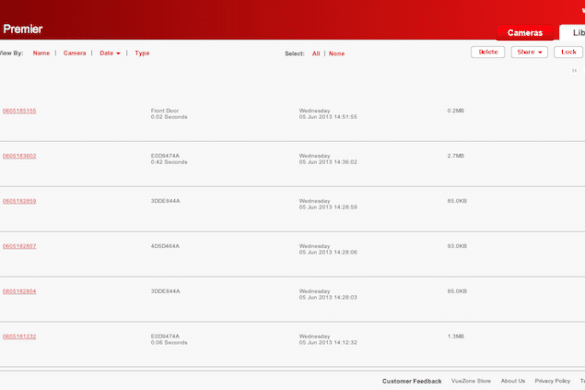This screenshot has width=585, height=390.
Task: Select All library items
Action: pyautogui.click(x=316, y=53)
